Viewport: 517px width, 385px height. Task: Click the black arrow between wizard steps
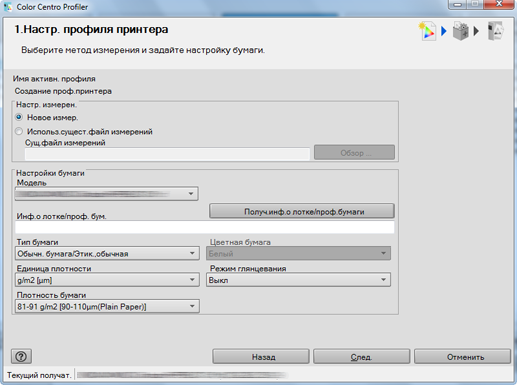pyautogui.click(x=476, y=31)
